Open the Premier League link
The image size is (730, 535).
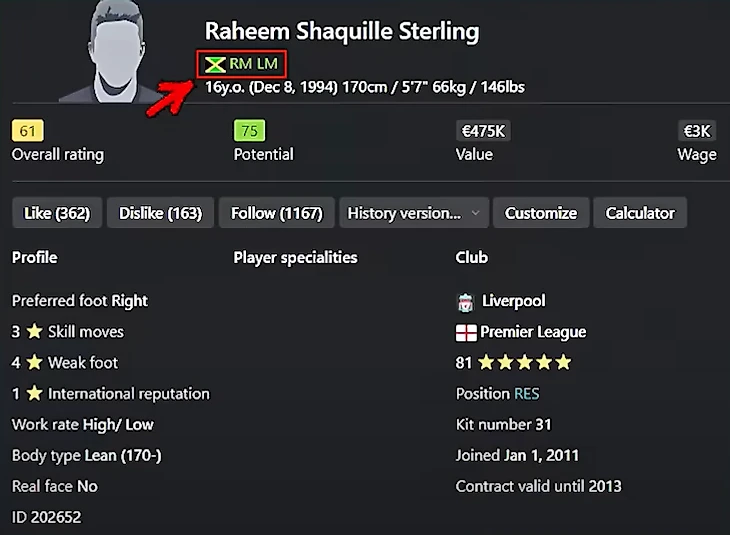pyautogui.click(x=533, y=332)
